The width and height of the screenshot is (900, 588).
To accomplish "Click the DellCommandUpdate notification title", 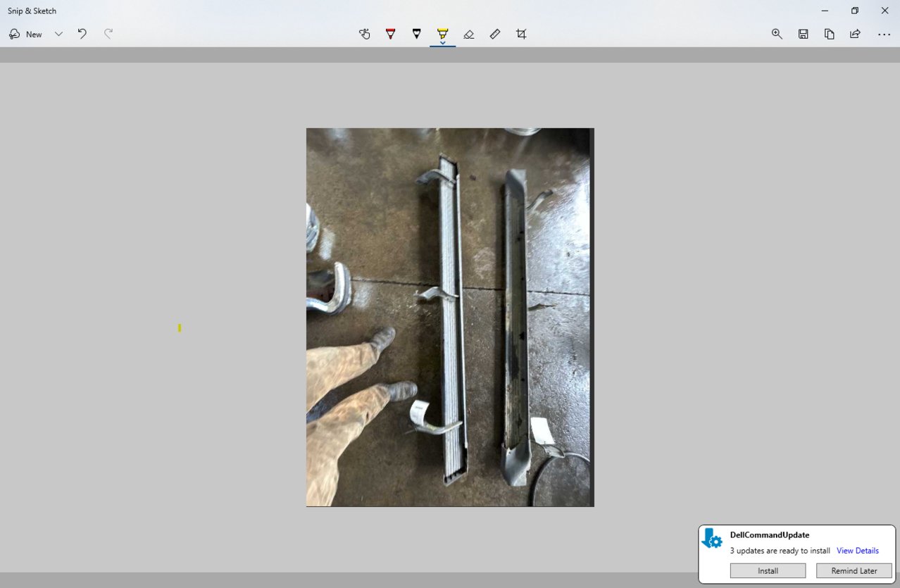I will pyautogui.click(x=770, y=535).
